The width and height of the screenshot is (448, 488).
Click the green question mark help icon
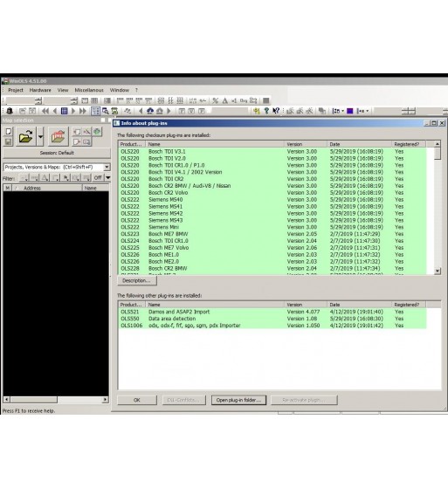click(x=266, y=111)
